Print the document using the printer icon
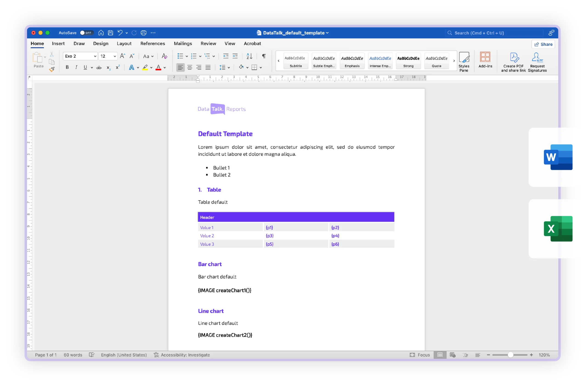Viewport: 588px width, 386px height. (x=144, y=33)
